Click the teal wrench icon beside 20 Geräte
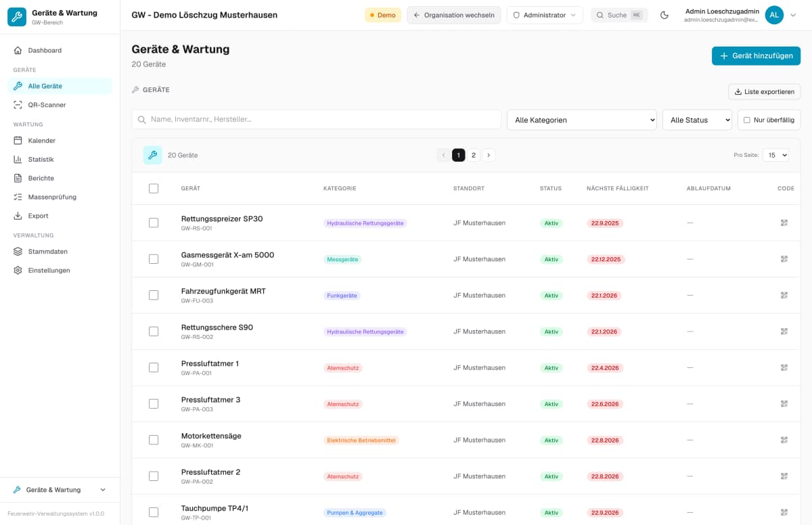The image size is (812, 525). coord(152,155)
